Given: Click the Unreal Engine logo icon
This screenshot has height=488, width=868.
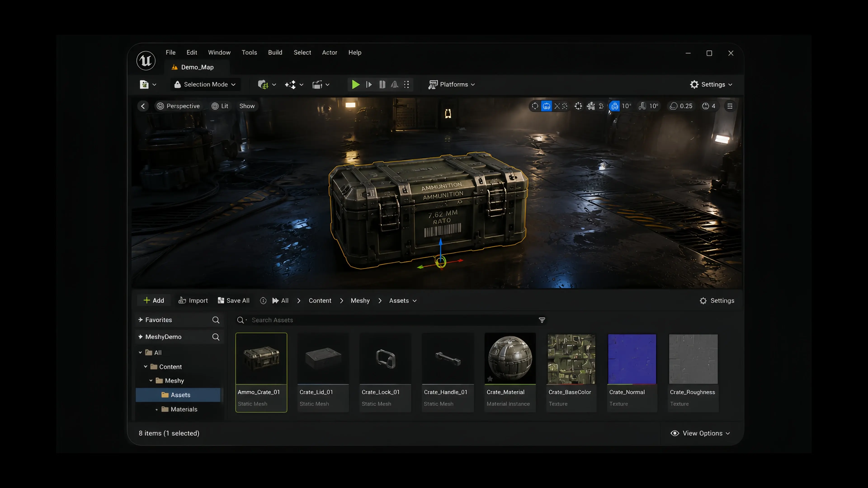Looking at the screenshot, I should click(146, 61).
